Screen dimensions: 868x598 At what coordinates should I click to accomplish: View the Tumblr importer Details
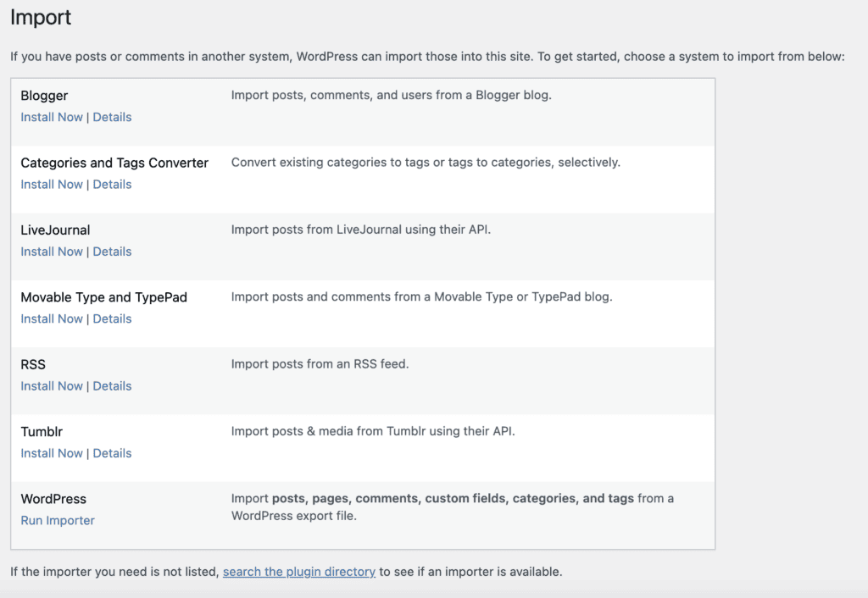(112, 453)
